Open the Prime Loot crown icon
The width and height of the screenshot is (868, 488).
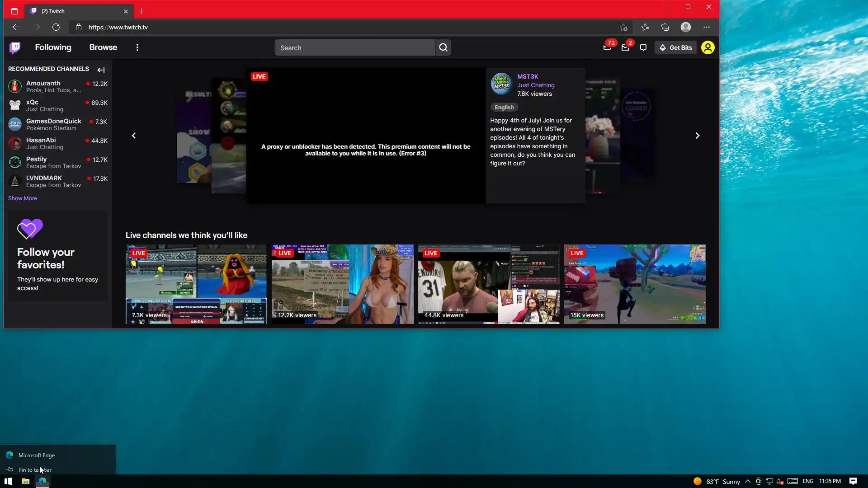pyautogui.click(x=607, y=47)
